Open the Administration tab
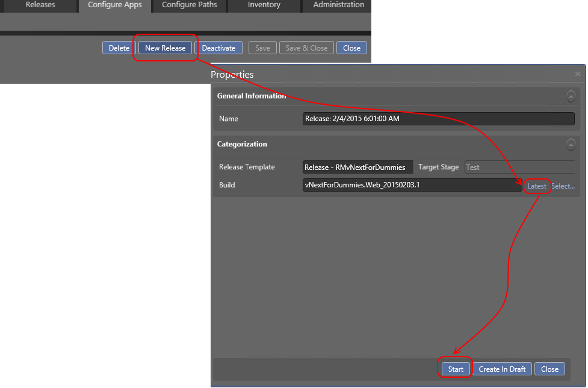 (x=338, y=5)
